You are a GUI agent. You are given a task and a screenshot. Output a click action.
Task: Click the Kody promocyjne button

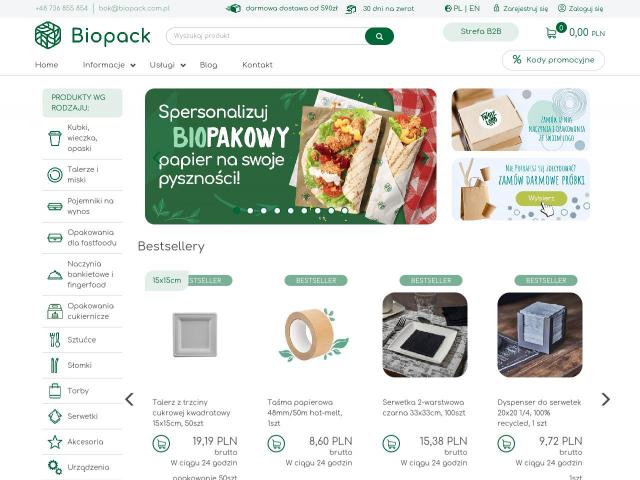553,60
